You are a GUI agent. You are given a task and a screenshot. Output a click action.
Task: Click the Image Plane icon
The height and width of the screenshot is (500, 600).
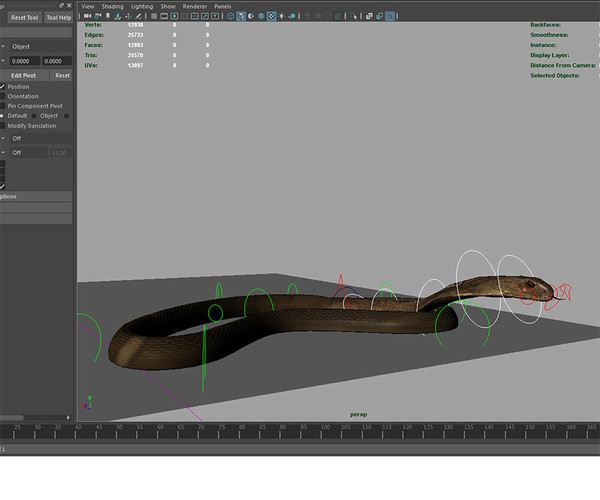tap(118, 16)
